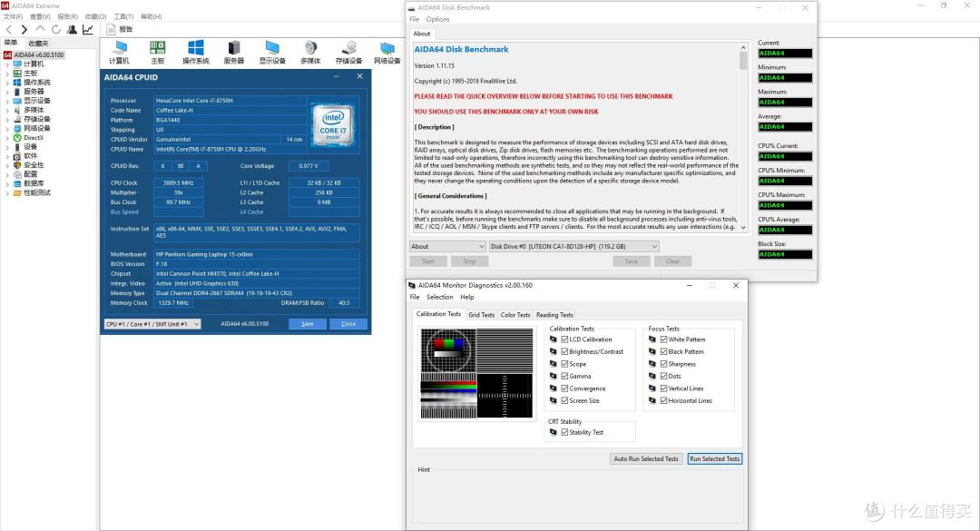The image size is (980, 531).
Task: Open the line graph toolbar icon
Action: click(88, 29)
